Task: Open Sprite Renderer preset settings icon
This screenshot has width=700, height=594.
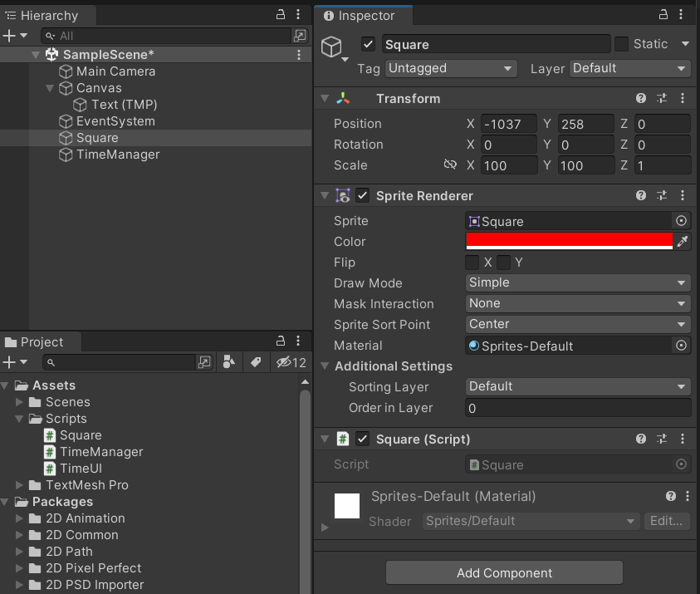Action: coord(662,196)
